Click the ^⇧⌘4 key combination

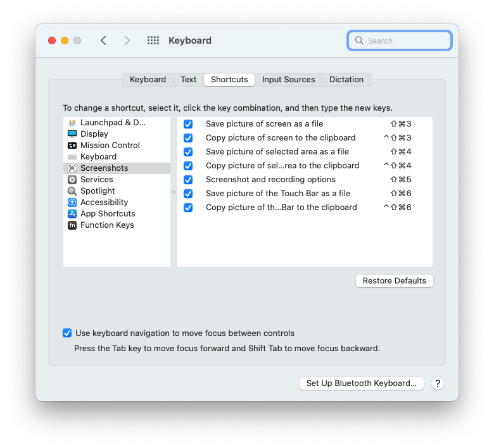(x=397, y=166)
